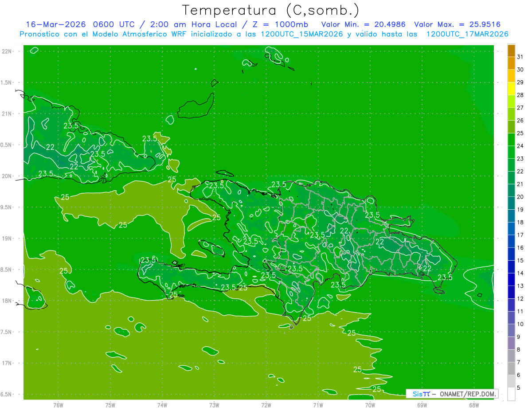Viewport: 532px width, 411px height.
Task: Click the title "Temperatura (C,somb.)"
Action: pos(270,10)
